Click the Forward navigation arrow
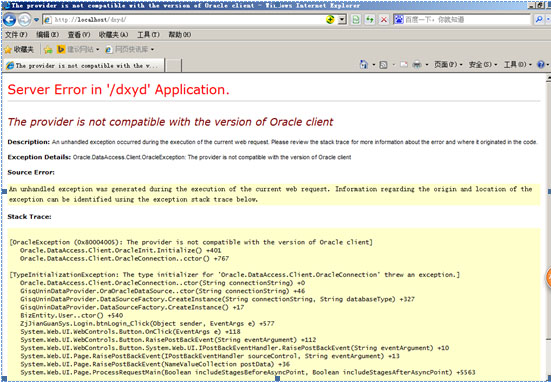 (24, 20)
